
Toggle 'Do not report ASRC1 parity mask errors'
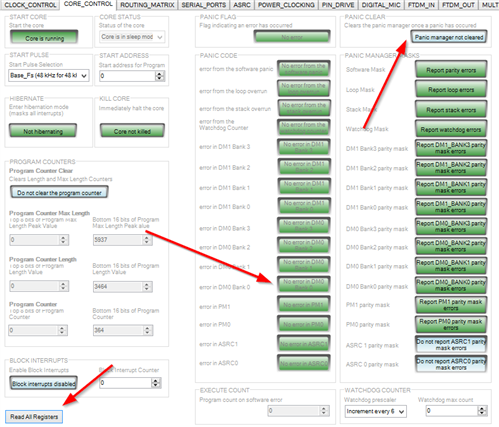tap(451, 345)
